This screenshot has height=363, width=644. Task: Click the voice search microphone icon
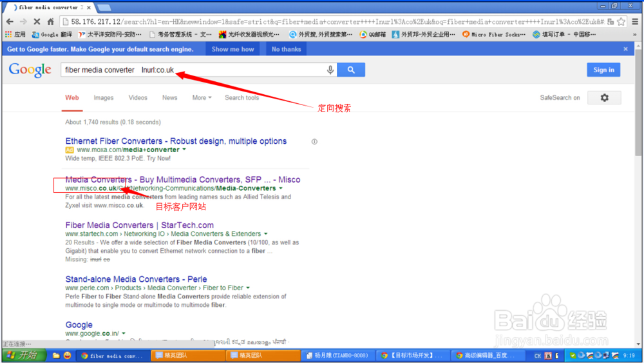330,70
